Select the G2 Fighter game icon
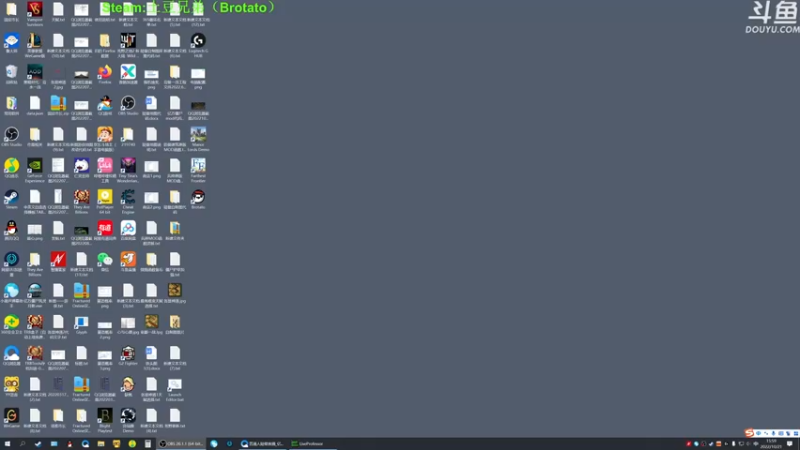The image size is (800, 450). point(128,356)
